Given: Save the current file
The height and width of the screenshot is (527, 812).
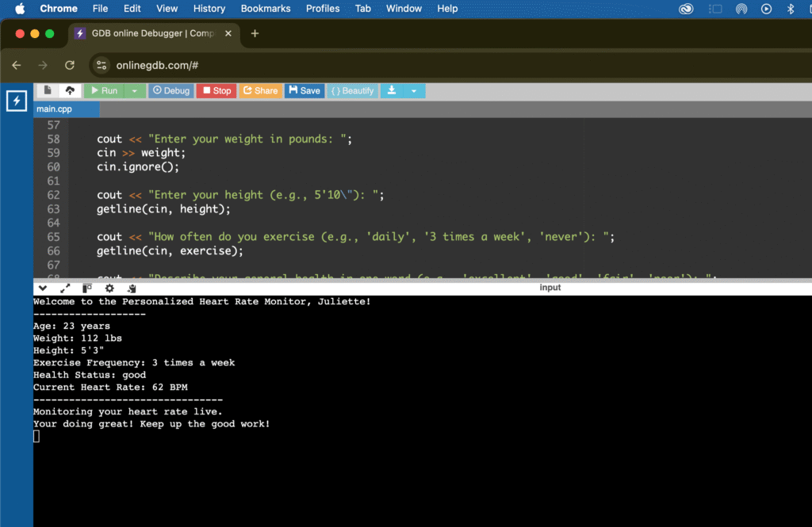Looking at the screenshot, I should tap(304, 90).
